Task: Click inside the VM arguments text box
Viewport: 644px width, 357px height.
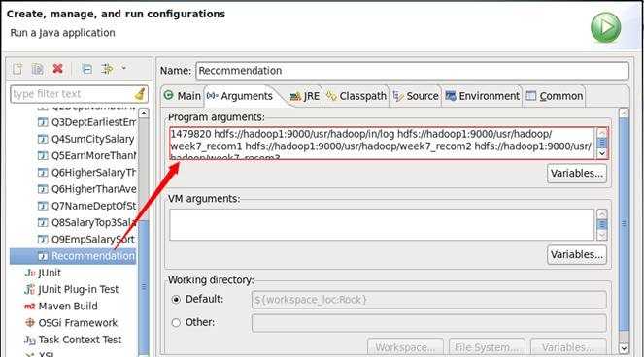Action: pyautogui.click(x=382, y=224)
